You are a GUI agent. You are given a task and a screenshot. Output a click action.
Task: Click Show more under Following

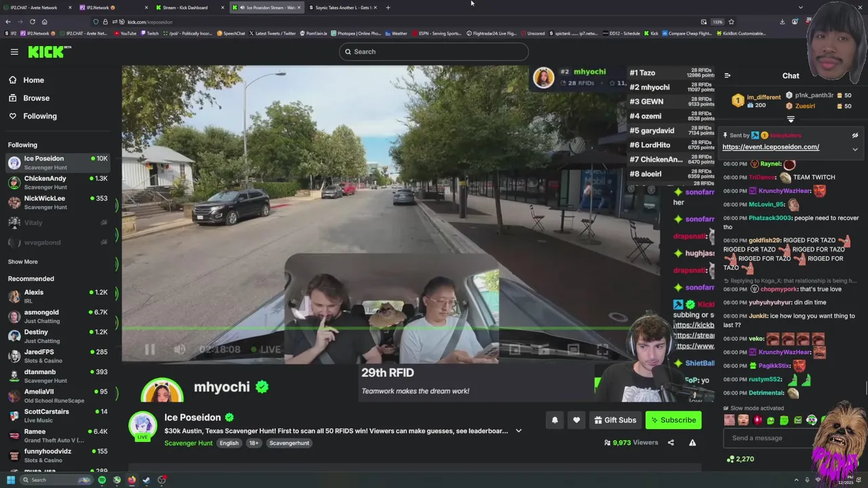click(23, 262)
